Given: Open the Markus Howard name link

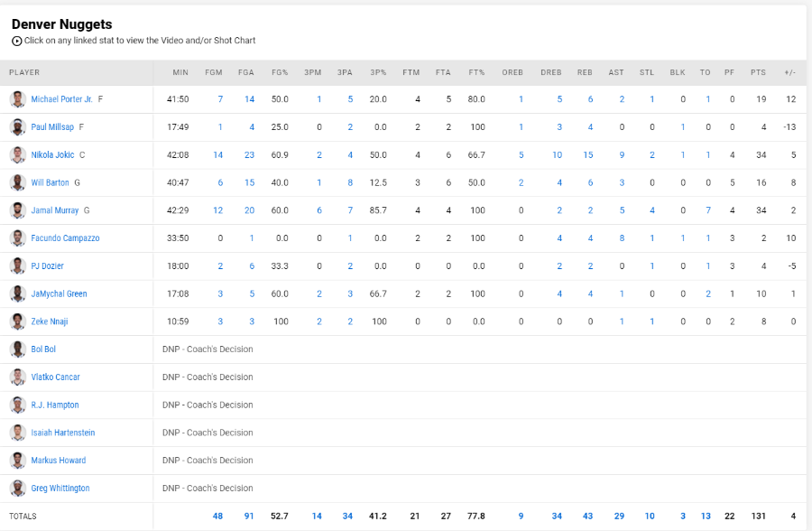Looking at the screenshot, I should pyautogui.click(x=59, y=461).
